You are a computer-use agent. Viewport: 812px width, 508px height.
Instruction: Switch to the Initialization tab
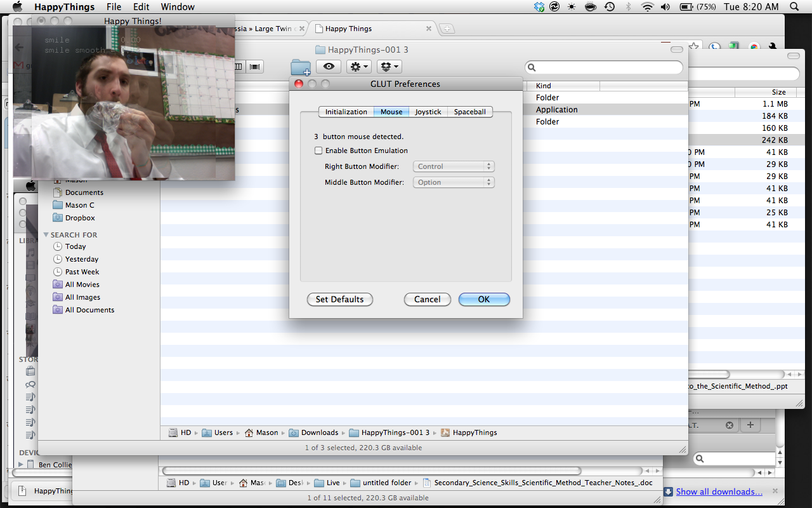click(x=346, y=112)
